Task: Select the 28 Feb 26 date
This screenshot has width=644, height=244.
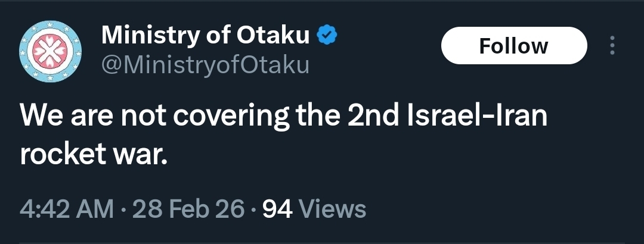Action: (x=190, y=209)
